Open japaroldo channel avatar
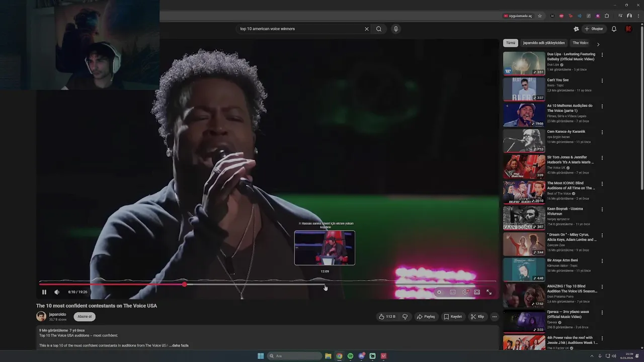This screenshot has height=362, width=644. point(41,316)
